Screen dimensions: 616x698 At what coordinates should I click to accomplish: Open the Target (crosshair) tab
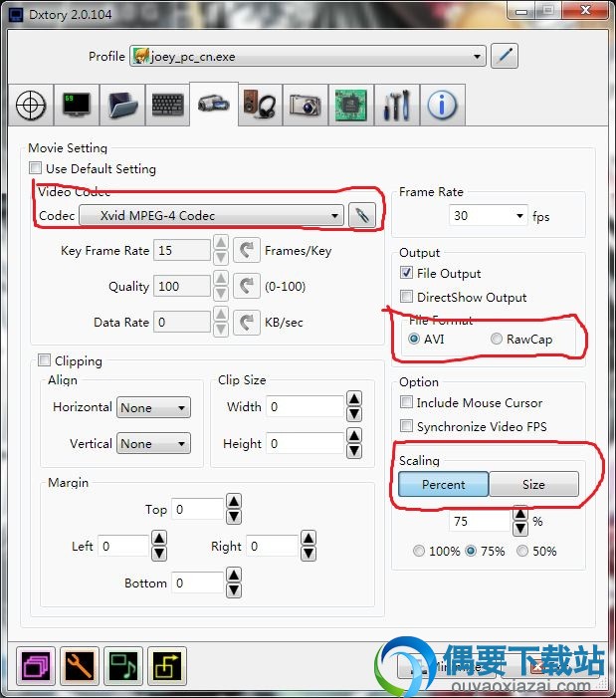coord(31,106)
